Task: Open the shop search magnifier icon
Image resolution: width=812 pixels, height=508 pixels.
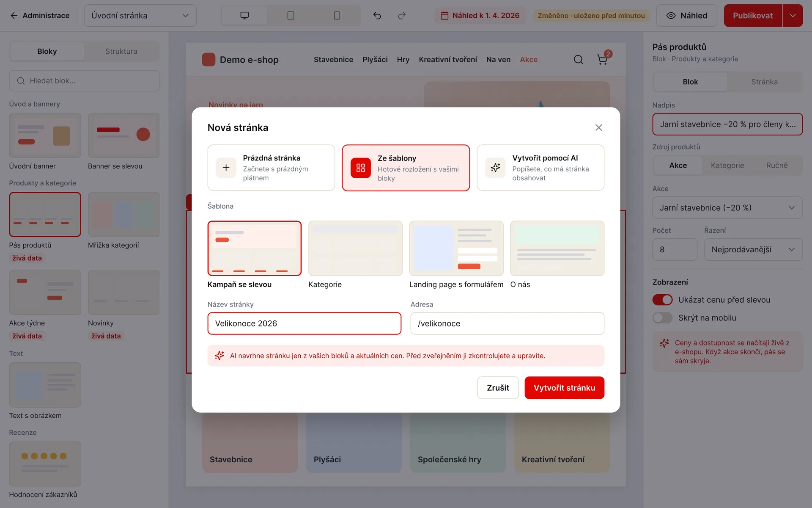Action: click(579, 60)
